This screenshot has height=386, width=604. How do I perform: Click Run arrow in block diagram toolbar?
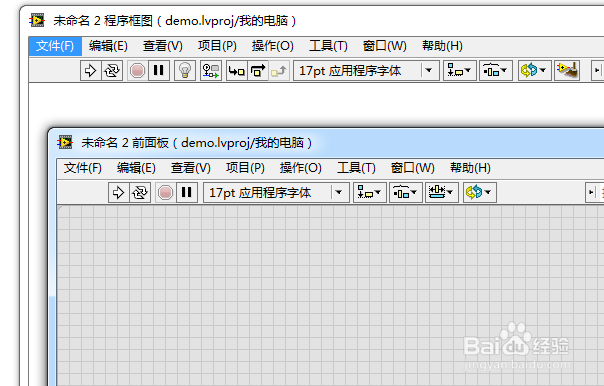coord(91,70)
